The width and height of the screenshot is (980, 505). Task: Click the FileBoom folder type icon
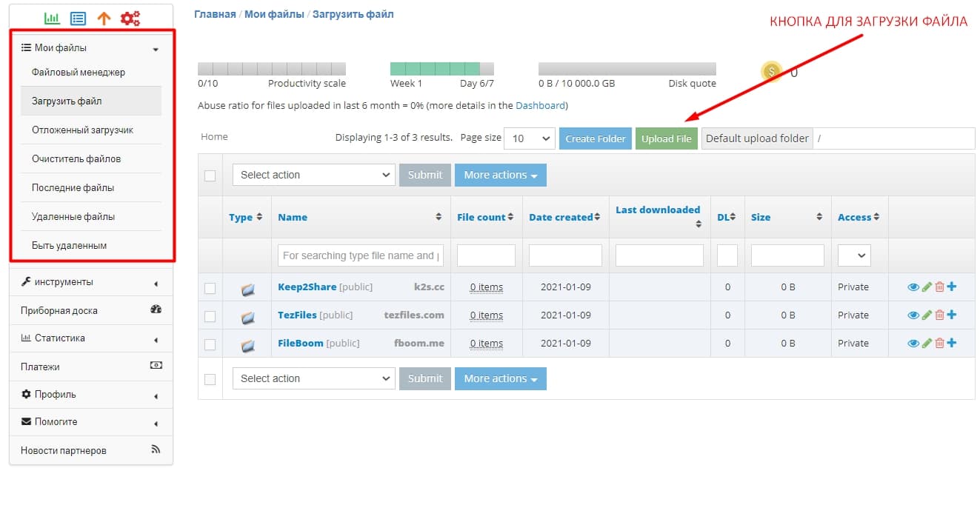coord(248,346)
